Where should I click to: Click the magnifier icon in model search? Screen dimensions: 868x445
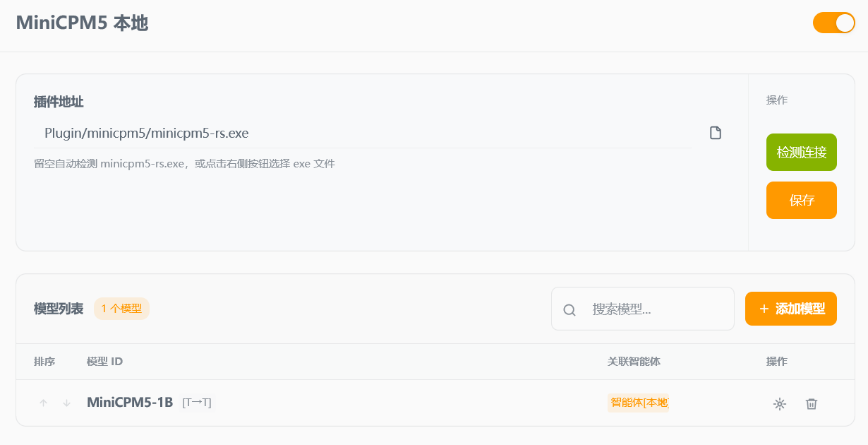569,309
